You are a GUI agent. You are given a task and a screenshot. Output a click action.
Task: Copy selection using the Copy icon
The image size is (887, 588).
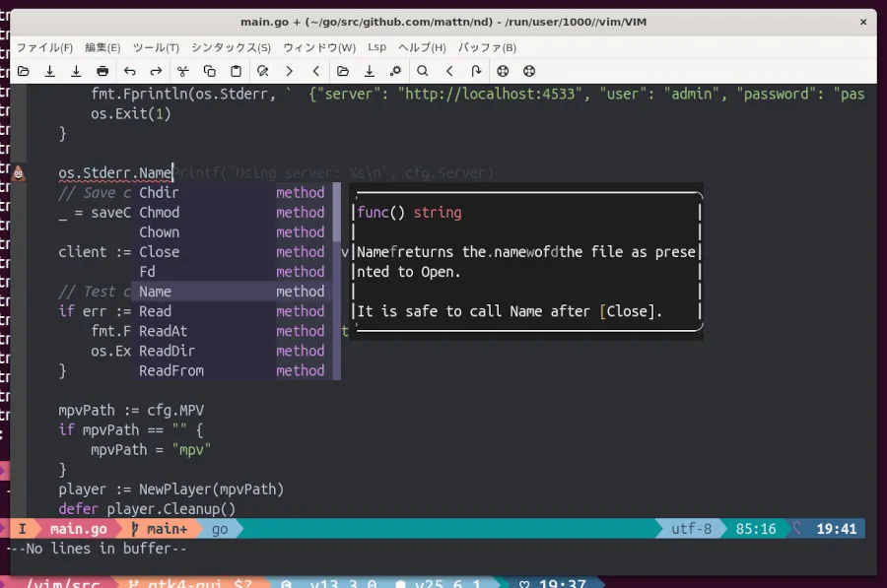[209, 71]
